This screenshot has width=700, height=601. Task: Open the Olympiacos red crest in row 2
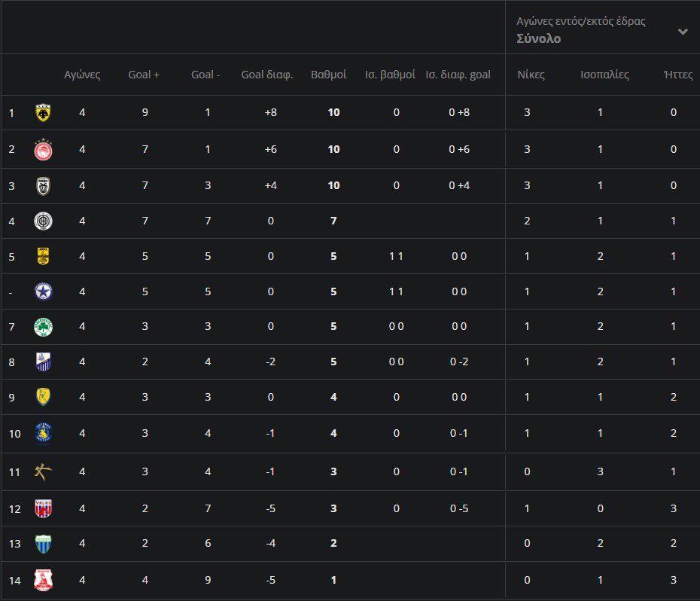point(43,149)
